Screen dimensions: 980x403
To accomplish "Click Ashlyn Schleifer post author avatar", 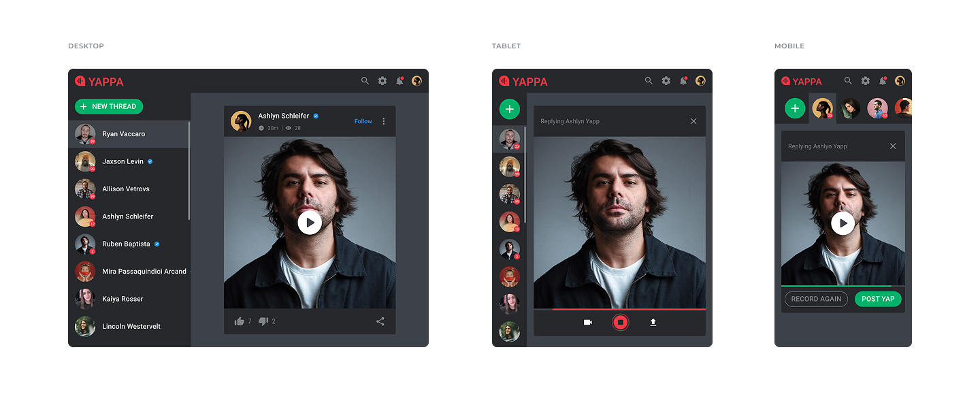I will click(x=241, y=121).
